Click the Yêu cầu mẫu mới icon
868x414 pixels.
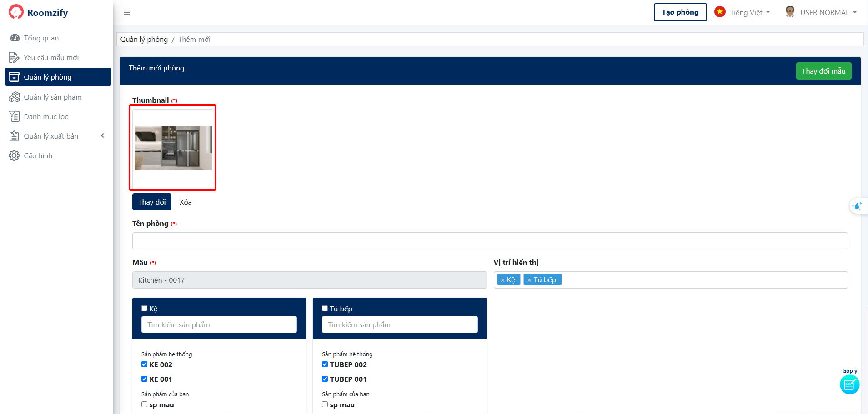tap(14, 57)
